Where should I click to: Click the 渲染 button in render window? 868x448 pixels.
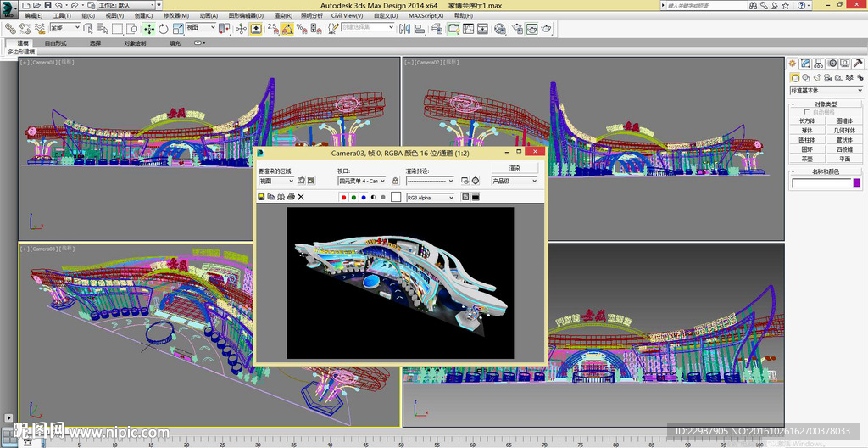[x=515, y=168]
